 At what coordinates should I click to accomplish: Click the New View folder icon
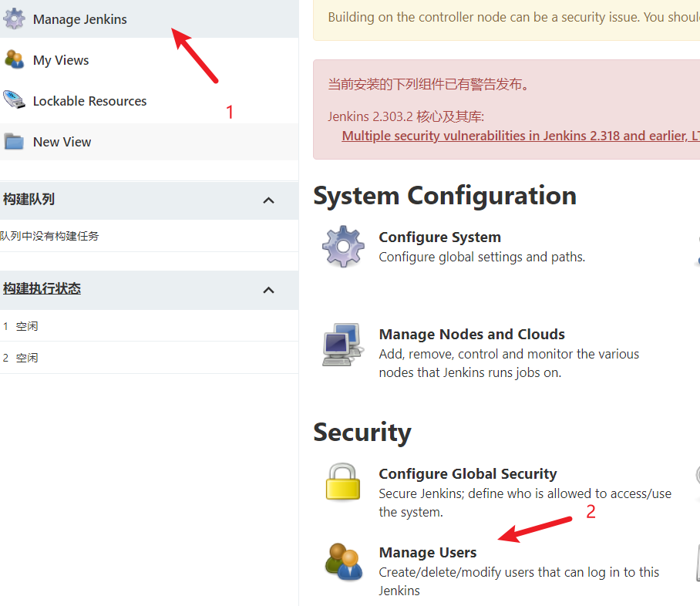(x=15, y=142)
